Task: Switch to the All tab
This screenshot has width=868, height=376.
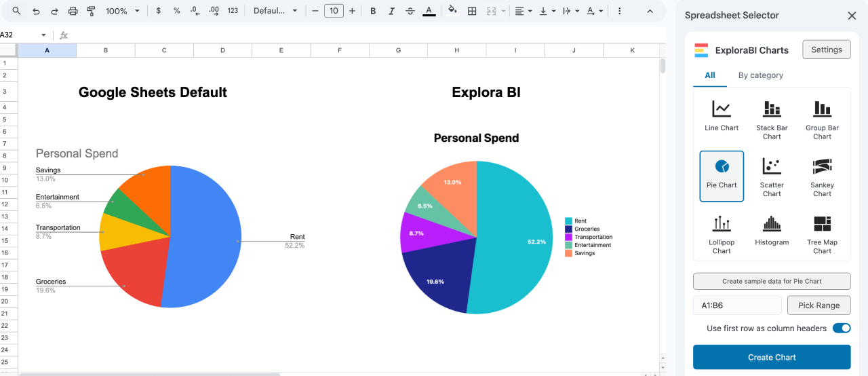Action: [x=710, y=75]
